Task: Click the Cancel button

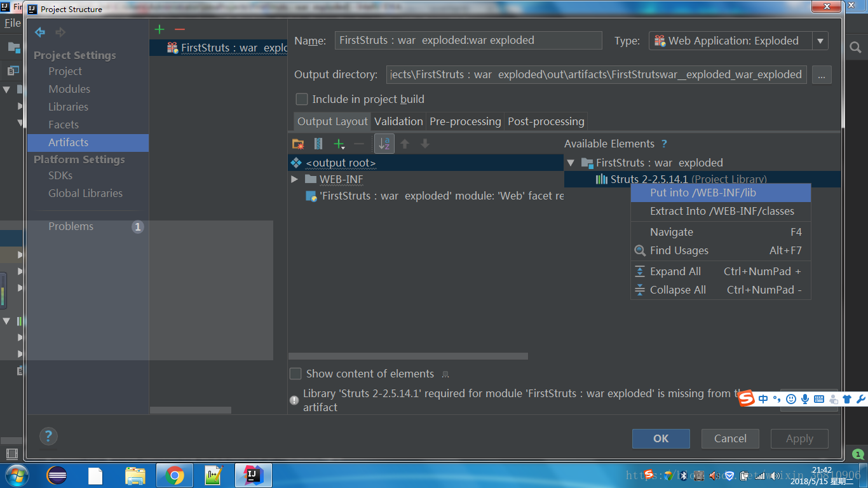Action: click(730, 438)
